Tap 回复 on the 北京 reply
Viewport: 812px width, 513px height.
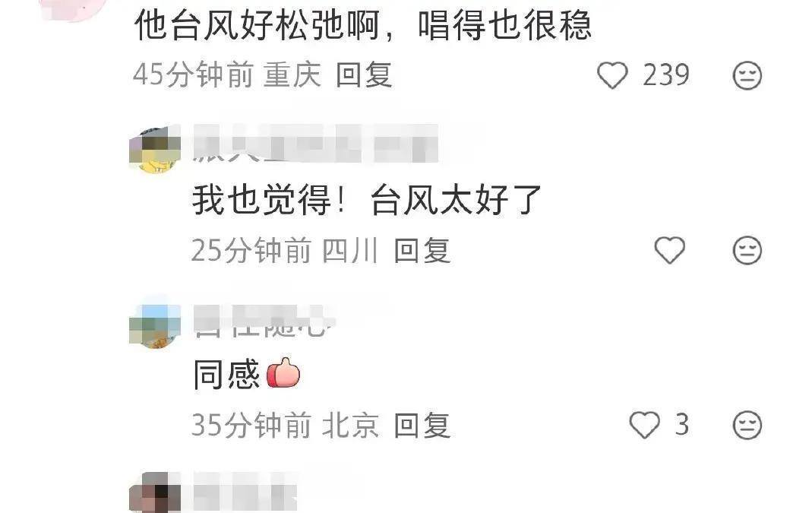point(422,426)
